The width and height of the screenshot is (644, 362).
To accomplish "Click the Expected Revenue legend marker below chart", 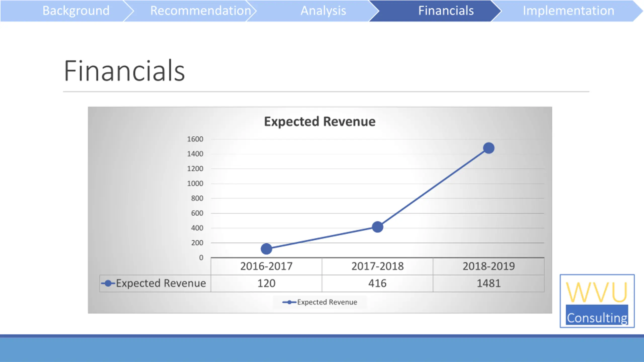I will click(x=290, y=302).
